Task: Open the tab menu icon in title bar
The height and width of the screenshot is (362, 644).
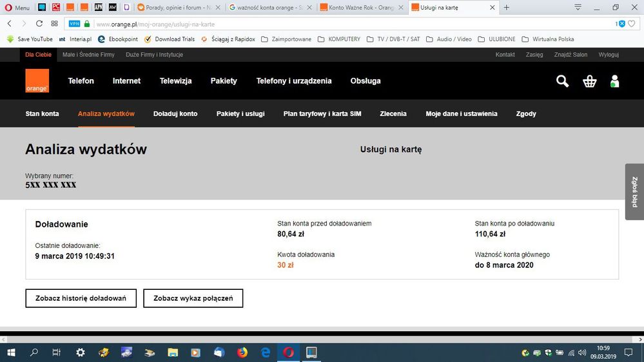Action: click(578, 7)
